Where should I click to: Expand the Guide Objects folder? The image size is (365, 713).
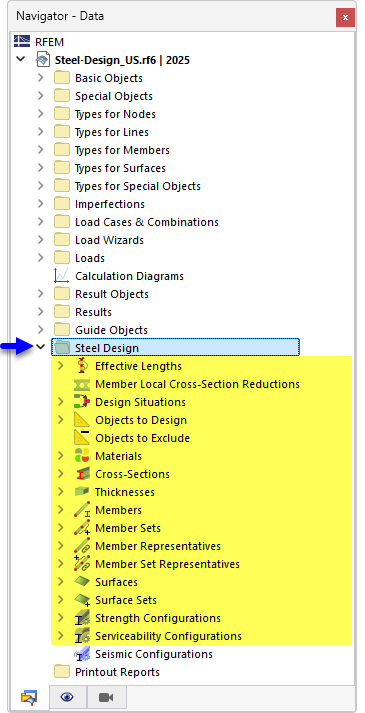(41, 330)
